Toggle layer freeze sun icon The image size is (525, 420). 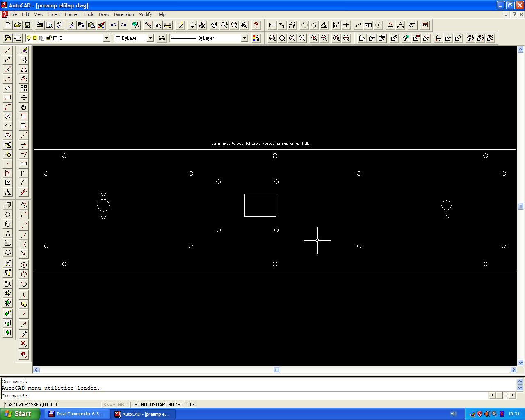point(35,38)
